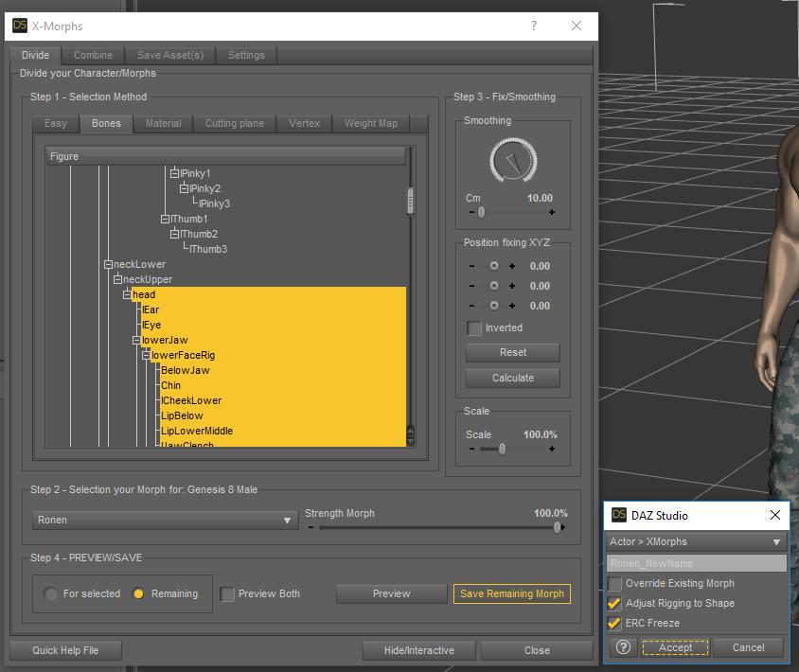
Task: Click Save Remaining Morph button
Action: (x=511, y=593)
